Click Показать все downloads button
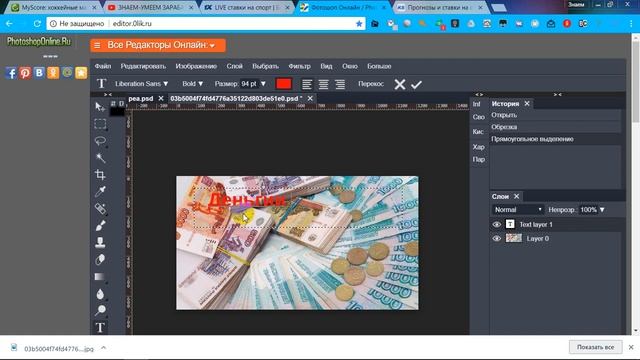Image resolution: width=640 pixels, height=360 pixels. point(596,347)
